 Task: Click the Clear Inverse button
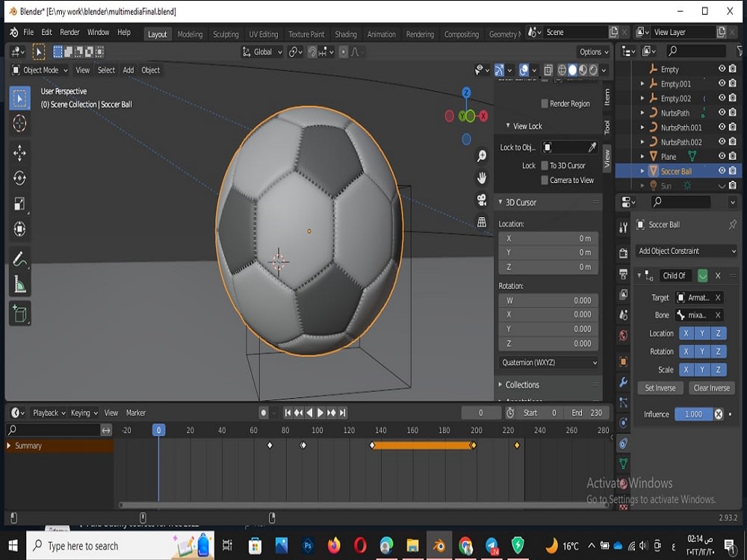(x=711, y=388)
